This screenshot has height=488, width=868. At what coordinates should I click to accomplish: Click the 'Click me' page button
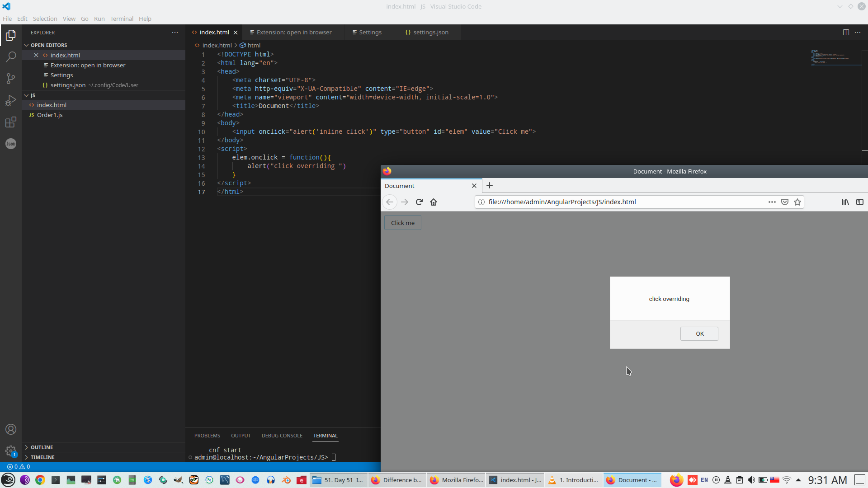402,223
